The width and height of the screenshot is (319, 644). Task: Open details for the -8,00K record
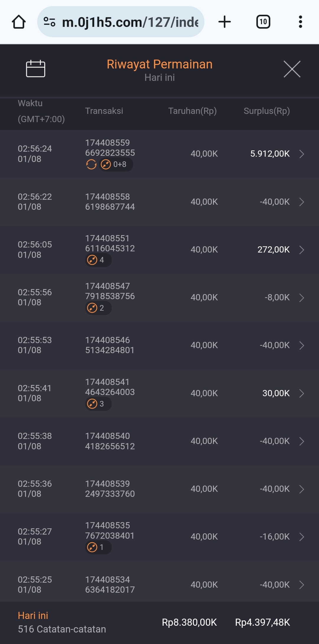(x=302, y=298)
